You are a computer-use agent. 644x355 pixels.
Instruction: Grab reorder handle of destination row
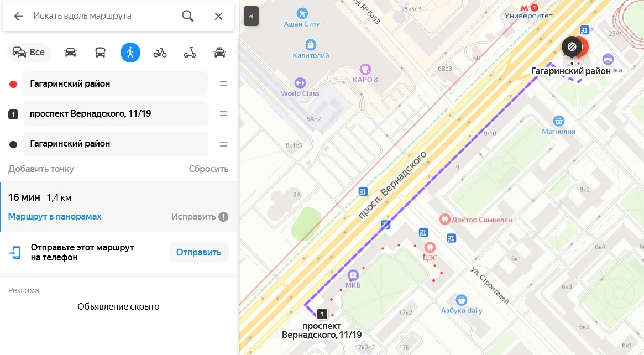pos(223,144)
